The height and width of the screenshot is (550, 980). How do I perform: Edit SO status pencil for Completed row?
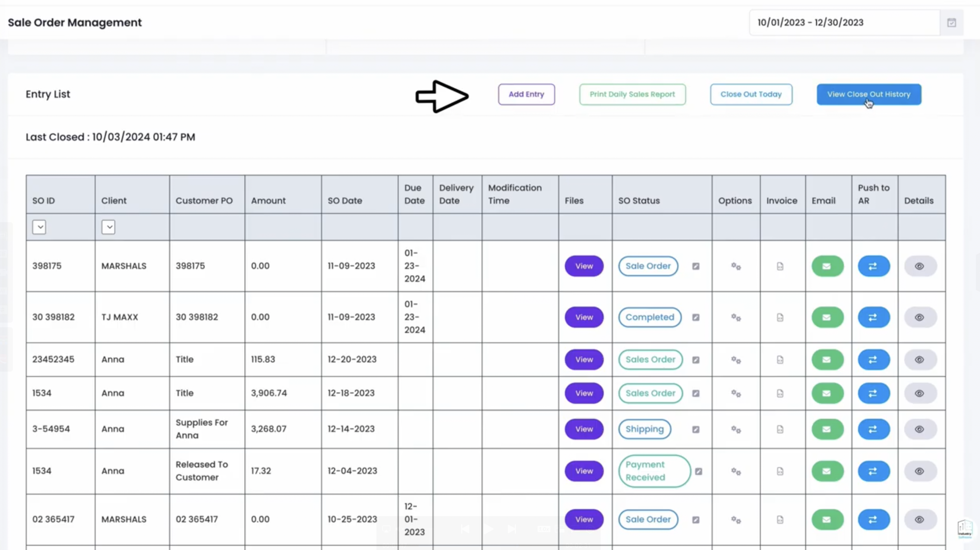click(696, 317)
